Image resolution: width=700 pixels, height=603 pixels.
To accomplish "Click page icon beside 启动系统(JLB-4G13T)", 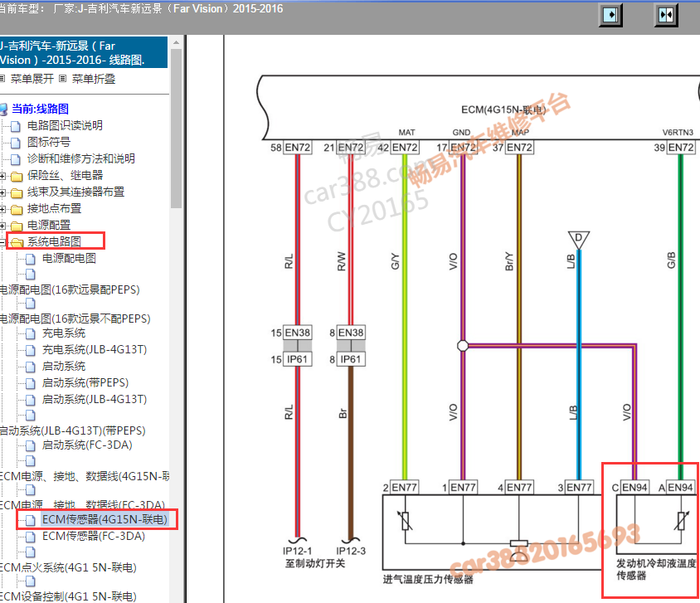I will (31, 400).
